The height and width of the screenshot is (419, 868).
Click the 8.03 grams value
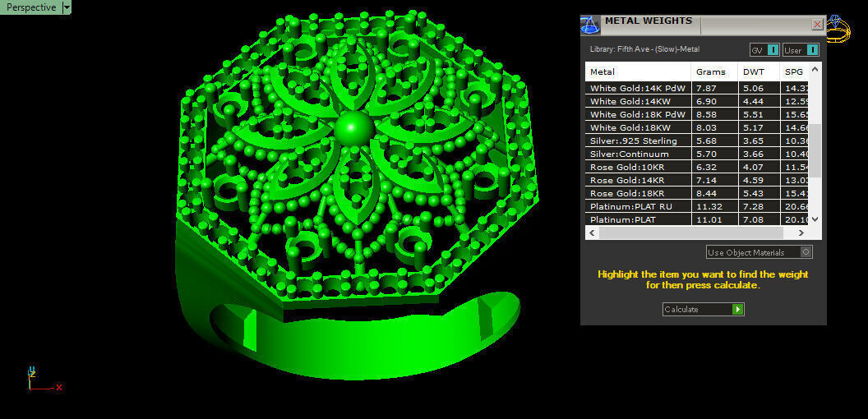(705, 127)
